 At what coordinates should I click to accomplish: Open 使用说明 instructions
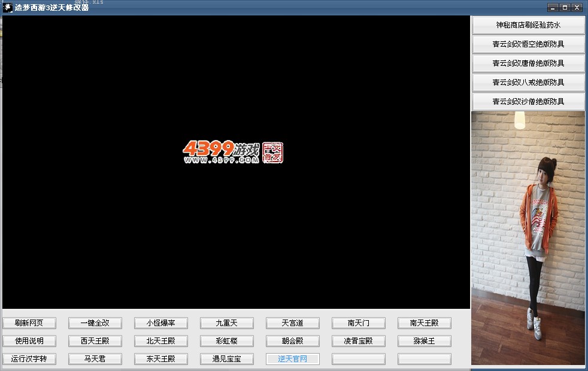pyautogui.click(x=29, y=341)
